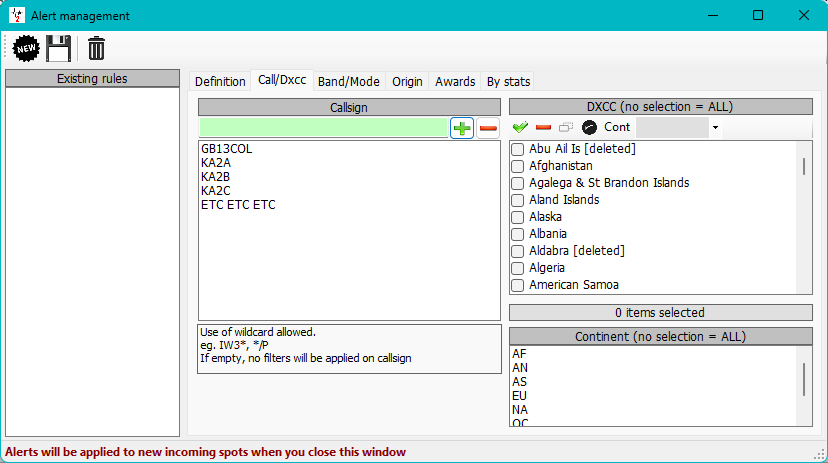Check Abu Ail Is [deleted] checkbox
Screen dimensions: 828x463
click(518, 149)
